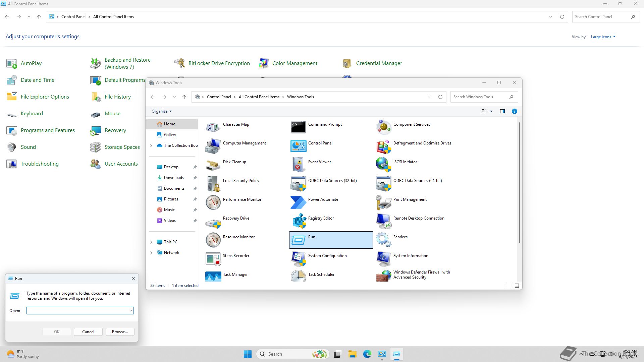Open the Troubleshooting control panel link
Image resolution: width=644 pixels, height=362 pixels.
(39, 164)
